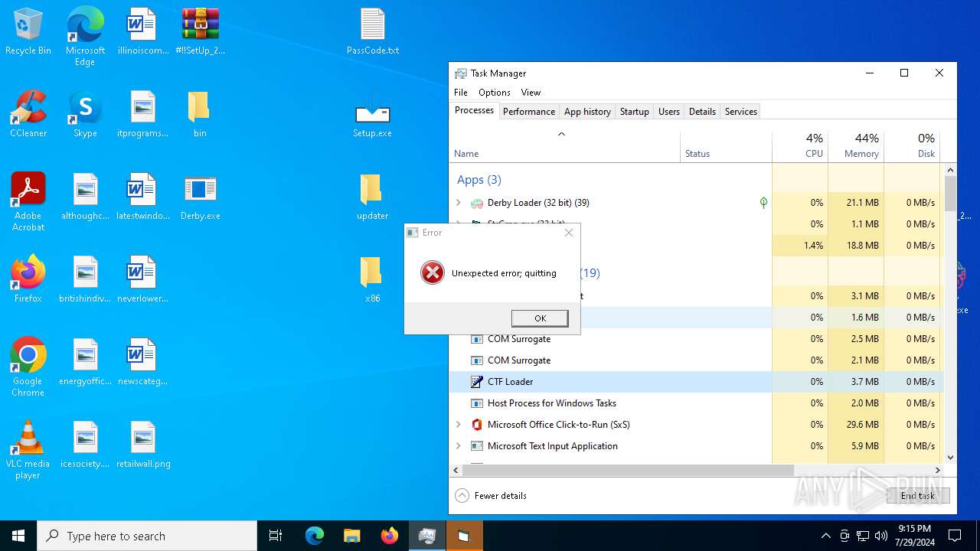The width and height of the screenshot is (980, 551).
Task: Select Host Process for Windows Tasks row
Action: (695, 403)
